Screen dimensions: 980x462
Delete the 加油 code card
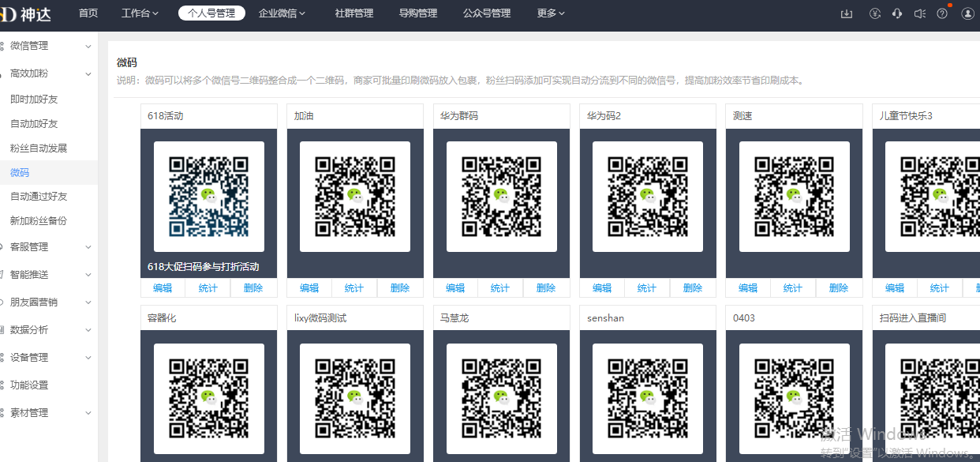point(400,288)
